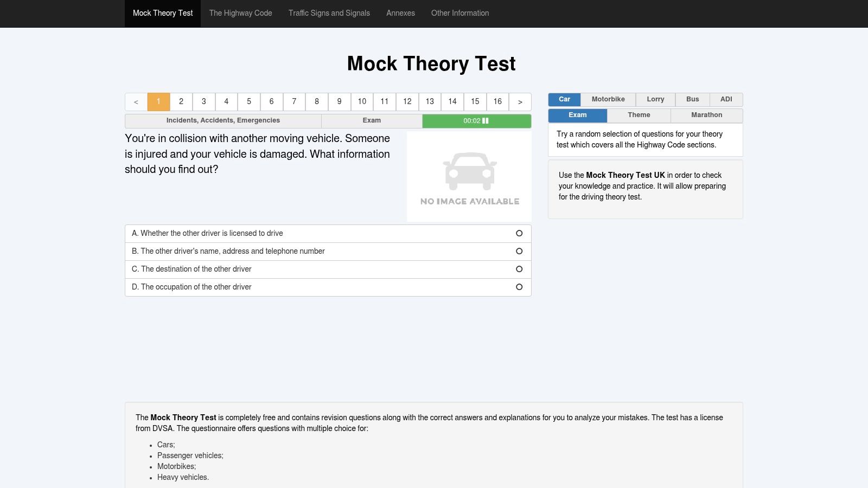Screen dimensions: 868x488
Task: Advance to next questions with the > arrow
Action: point(520,102)
